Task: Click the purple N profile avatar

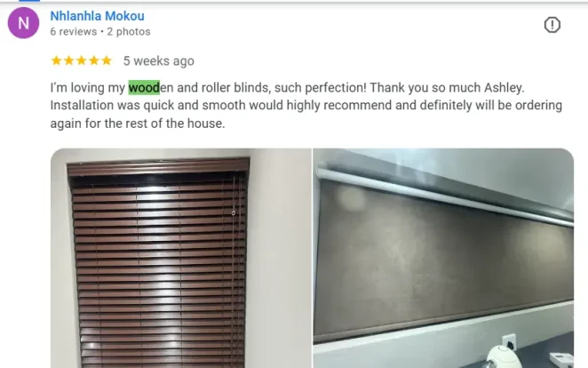Action: [23, 23]
